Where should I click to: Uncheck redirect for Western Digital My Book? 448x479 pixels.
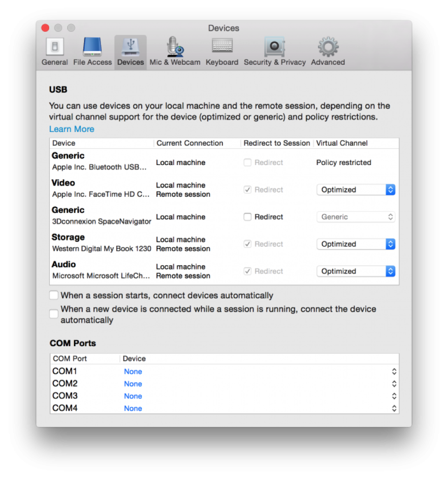247,244
